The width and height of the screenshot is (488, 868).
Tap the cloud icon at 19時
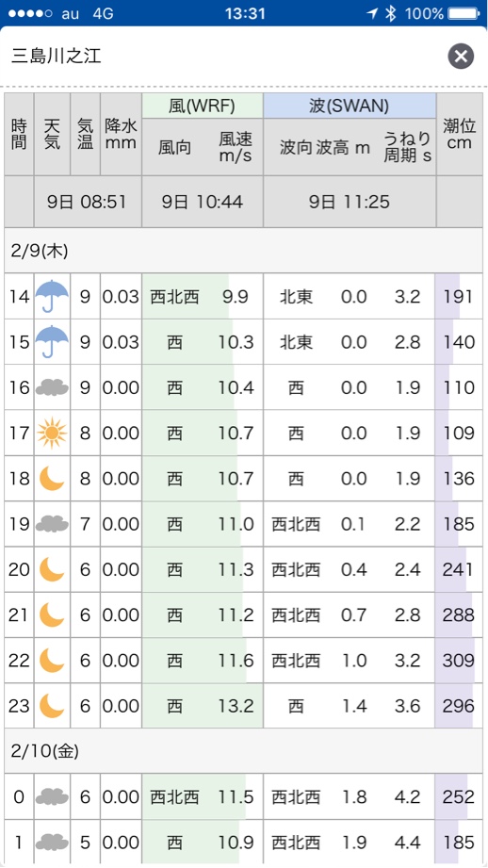tap(52, 524)
